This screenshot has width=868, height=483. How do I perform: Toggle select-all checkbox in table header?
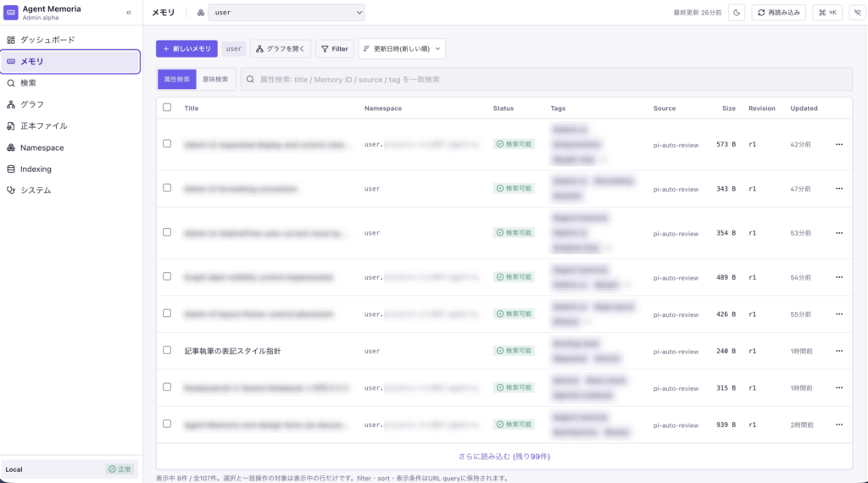[x=167, y=108]
